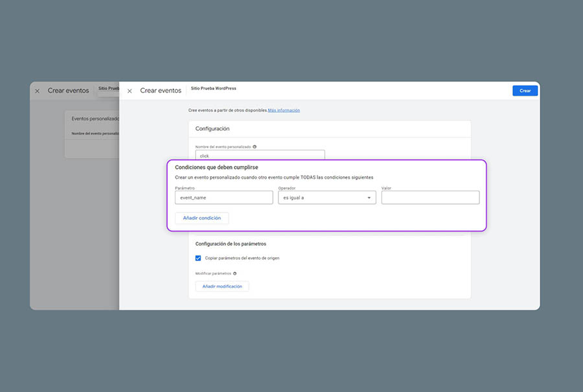
Task: Click the empty Valor input field
Action: 430,198
